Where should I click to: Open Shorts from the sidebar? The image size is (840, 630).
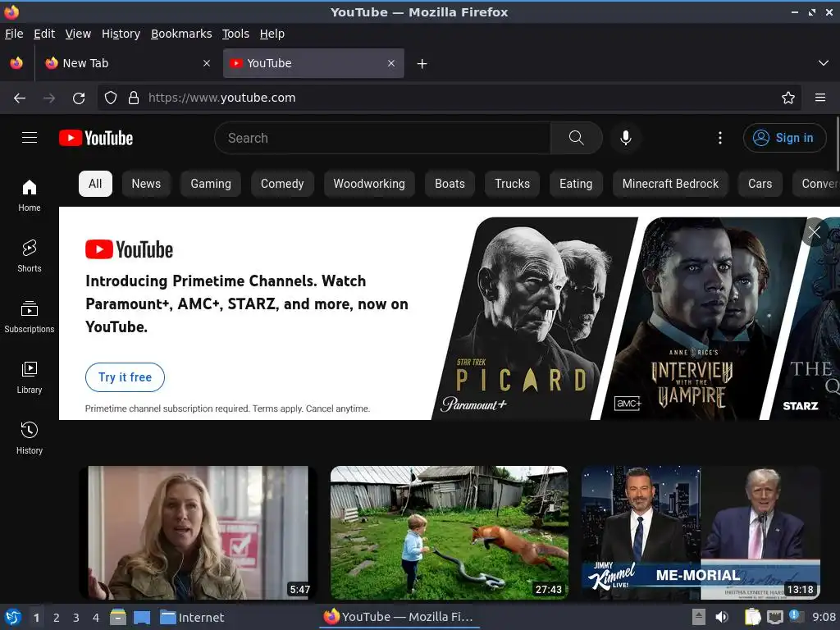pos(30,257)
